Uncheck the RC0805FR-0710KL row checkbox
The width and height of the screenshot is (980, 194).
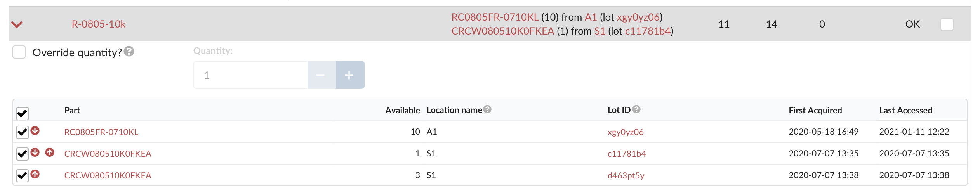point(23,132)
